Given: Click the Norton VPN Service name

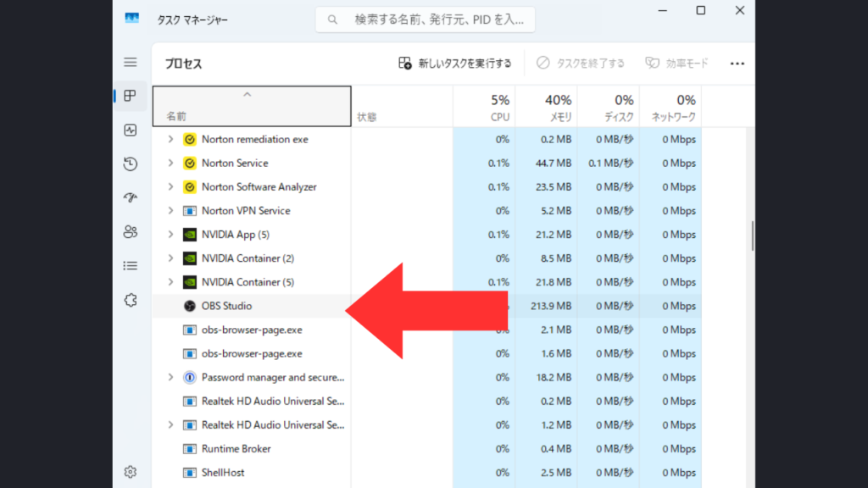Looking at the screenshot, I should tap(246, 211).
